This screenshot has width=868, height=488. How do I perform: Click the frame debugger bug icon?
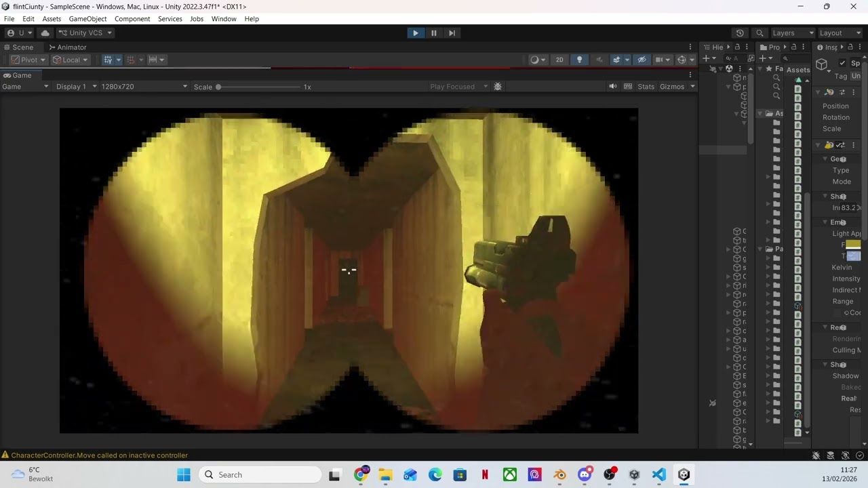coord(498,87)
